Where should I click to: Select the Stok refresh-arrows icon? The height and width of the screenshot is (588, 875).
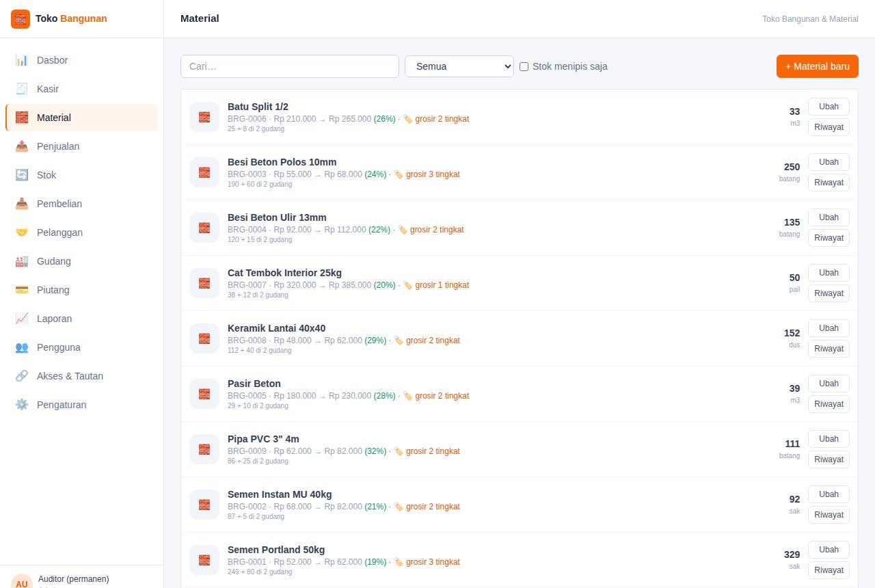[22, 175]
